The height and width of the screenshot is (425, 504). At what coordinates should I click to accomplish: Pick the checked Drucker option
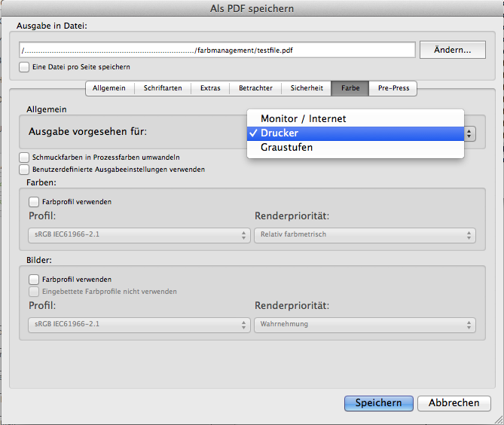279,133
